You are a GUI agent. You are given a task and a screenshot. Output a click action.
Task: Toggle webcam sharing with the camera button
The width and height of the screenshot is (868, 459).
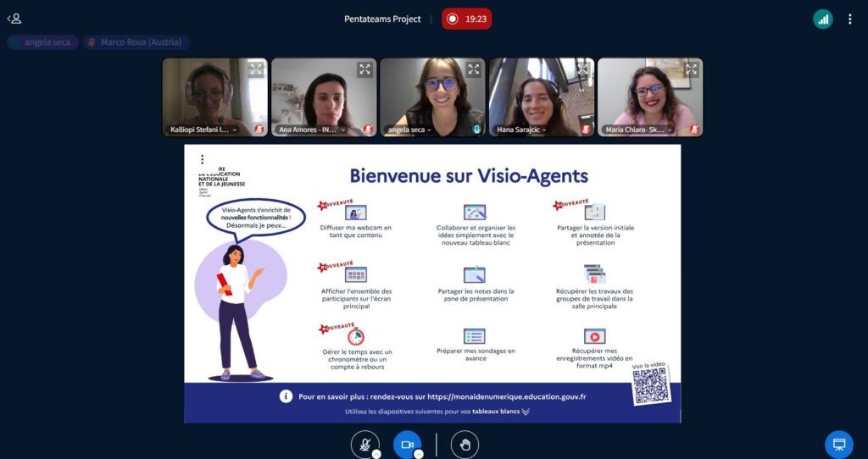(407, 445)
